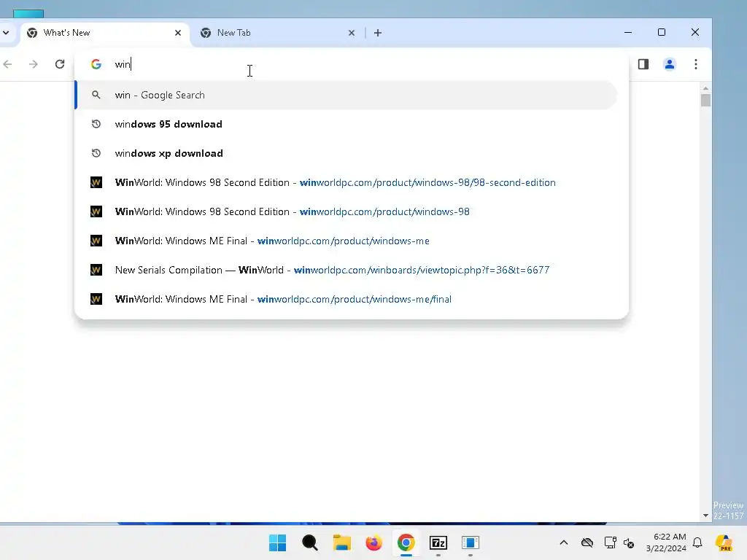Open 7-Zip from taskbar
The image size is (747, 560).
click(x=438, y=542)
